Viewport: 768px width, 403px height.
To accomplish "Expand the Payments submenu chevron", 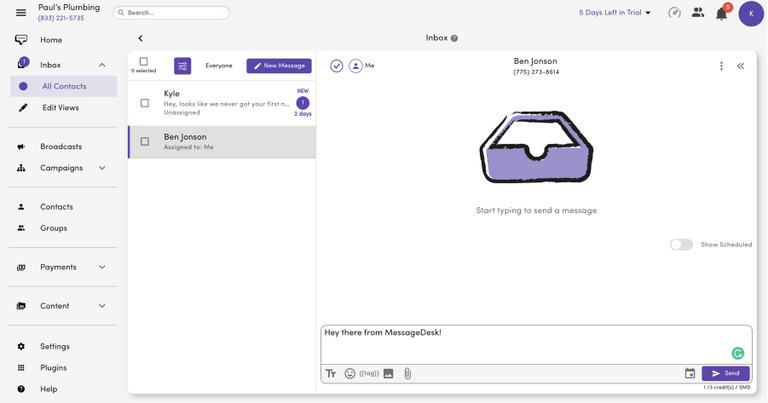I will 102,267.
